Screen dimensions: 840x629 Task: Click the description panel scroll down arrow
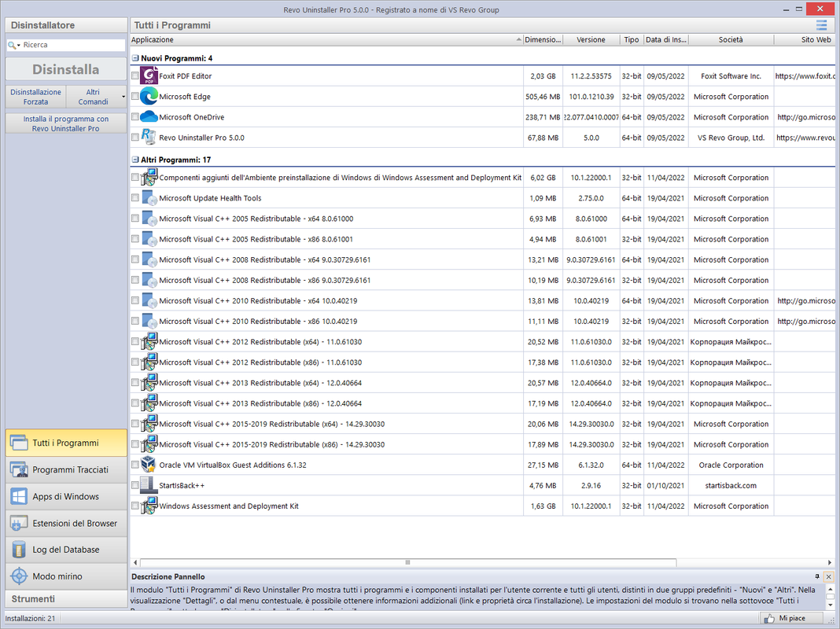coord(830,605)
